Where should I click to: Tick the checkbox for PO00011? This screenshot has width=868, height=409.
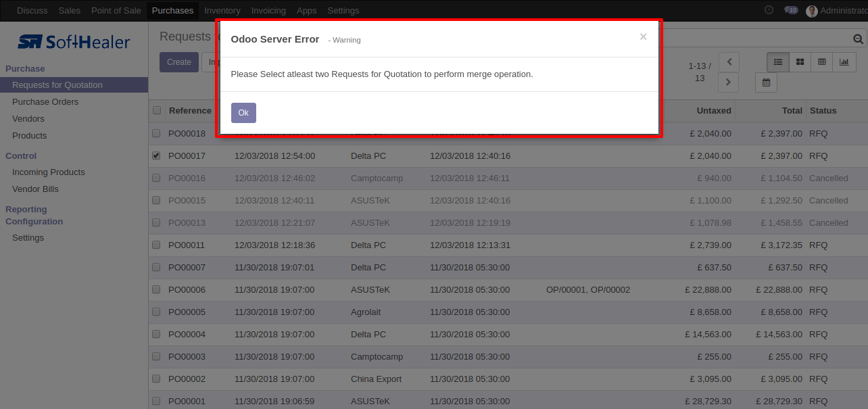click(x=156, y=245)
